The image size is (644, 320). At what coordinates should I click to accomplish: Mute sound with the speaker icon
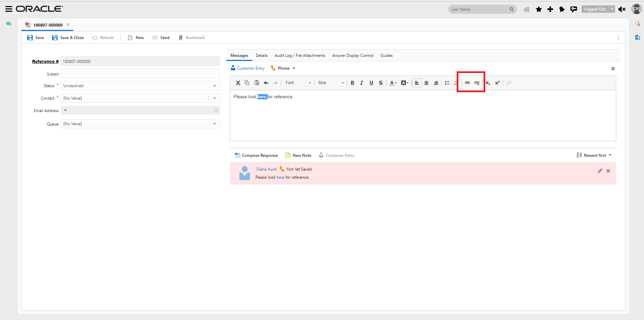[622, 9]
